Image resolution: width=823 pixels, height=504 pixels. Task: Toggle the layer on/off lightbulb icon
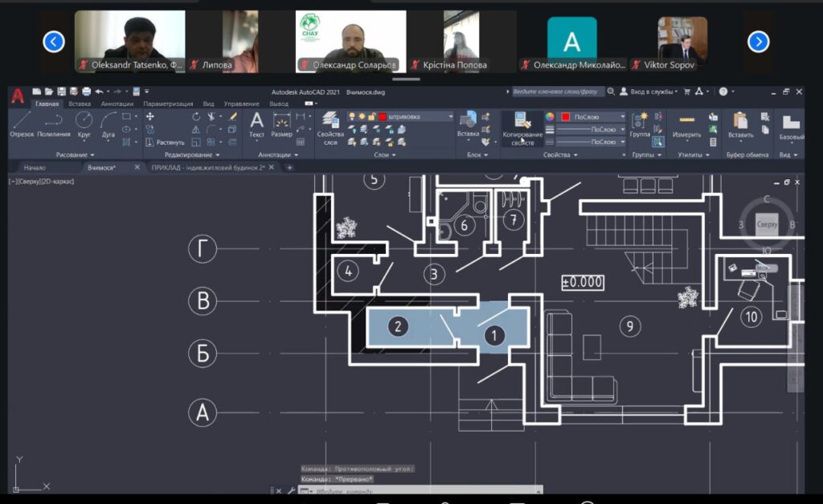point(352,117)
